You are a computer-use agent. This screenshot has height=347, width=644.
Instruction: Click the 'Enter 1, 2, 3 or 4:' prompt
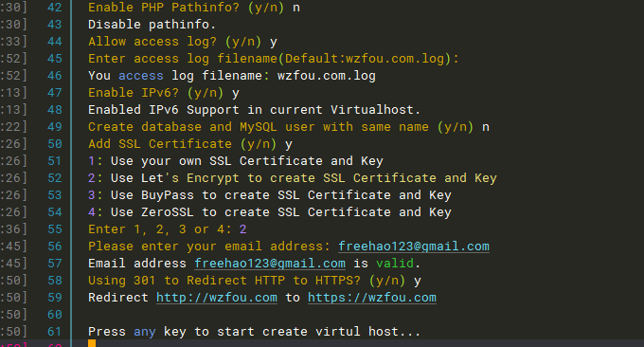pyautogui.click(x=160, y=229)
